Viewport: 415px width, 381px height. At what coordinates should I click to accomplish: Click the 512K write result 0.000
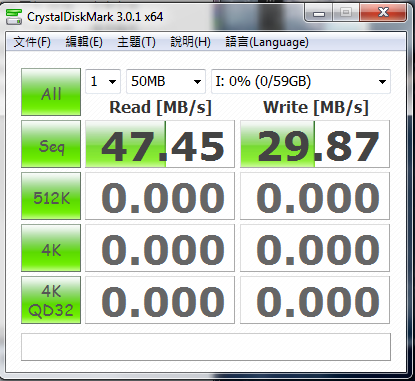[315, 196]
